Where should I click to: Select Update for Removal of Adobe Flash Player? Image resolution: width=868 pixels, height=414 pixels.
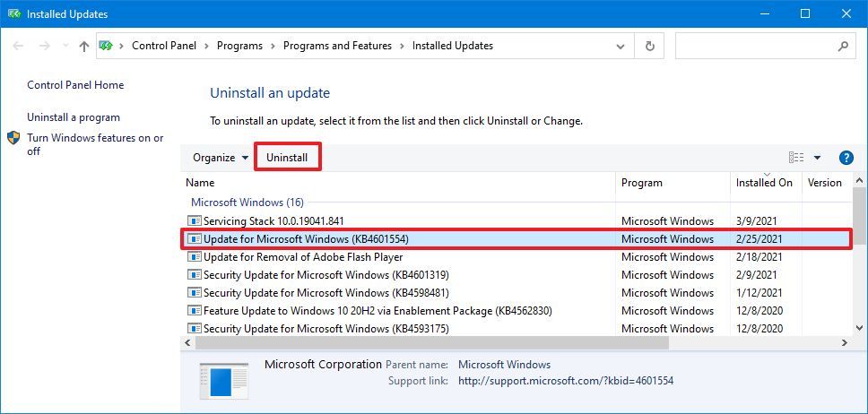tap(517, 257)
